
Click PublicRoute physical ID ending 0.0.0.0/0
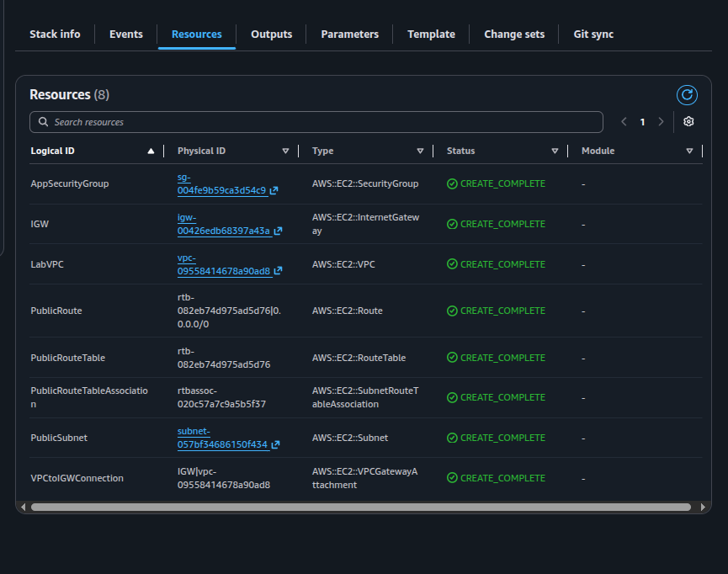(229, 311)
